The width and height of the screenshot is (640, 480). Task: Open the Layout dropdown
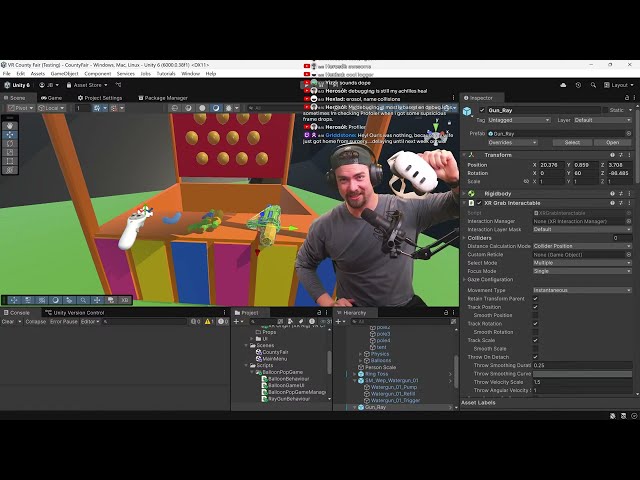point(619,85)
